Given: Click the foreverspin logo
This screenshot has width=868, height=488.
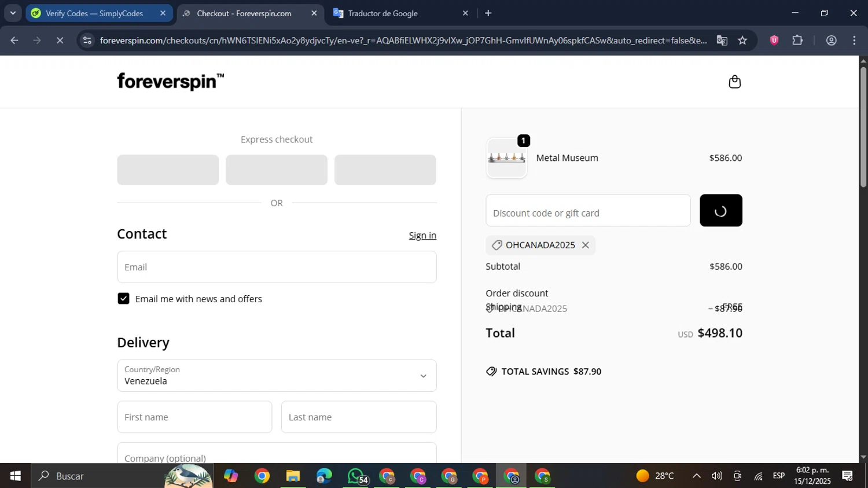Looking at the screenshot, I should pos(170,82).
